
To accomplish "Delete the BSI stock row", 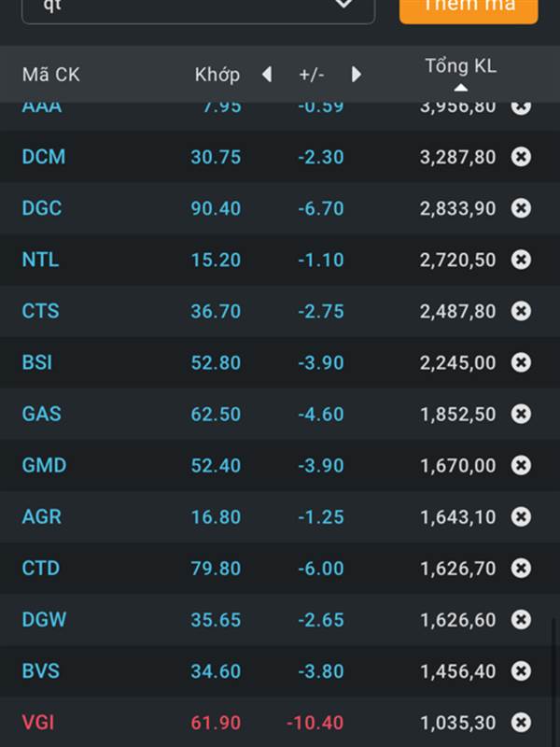I will coord(521,362).
